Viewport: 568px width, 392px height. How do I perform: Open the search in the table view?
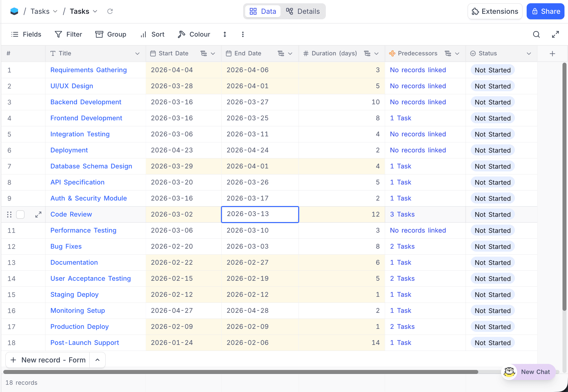pyautogui.click(x=536, y=34)
